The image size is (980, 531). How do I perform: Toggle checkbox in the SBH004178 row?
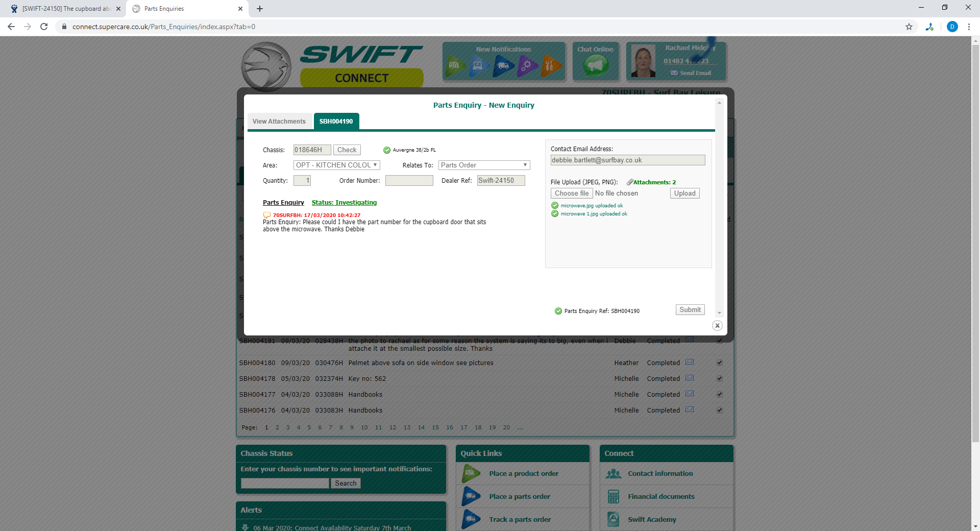(720, 378)
